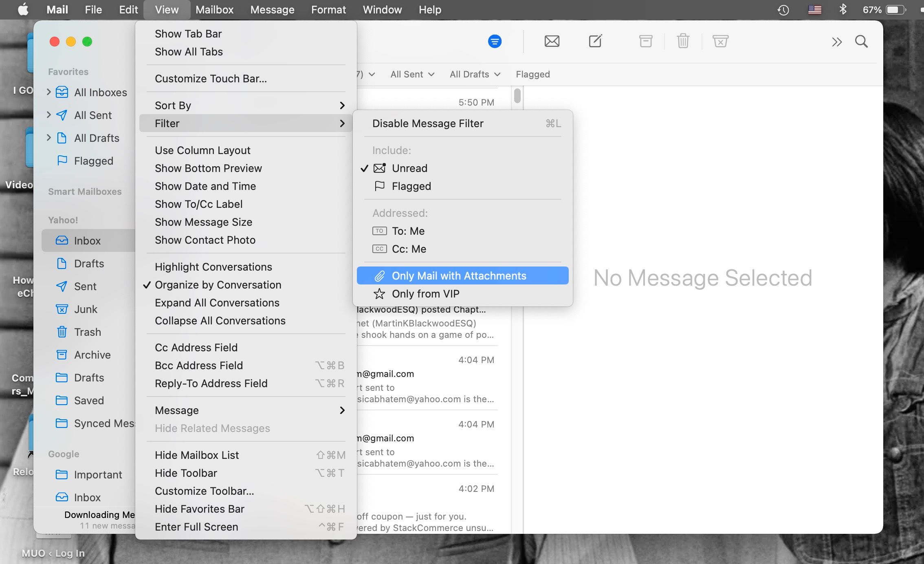Click the blue message filter icon
Screen dimensions: 924x564
495,41
